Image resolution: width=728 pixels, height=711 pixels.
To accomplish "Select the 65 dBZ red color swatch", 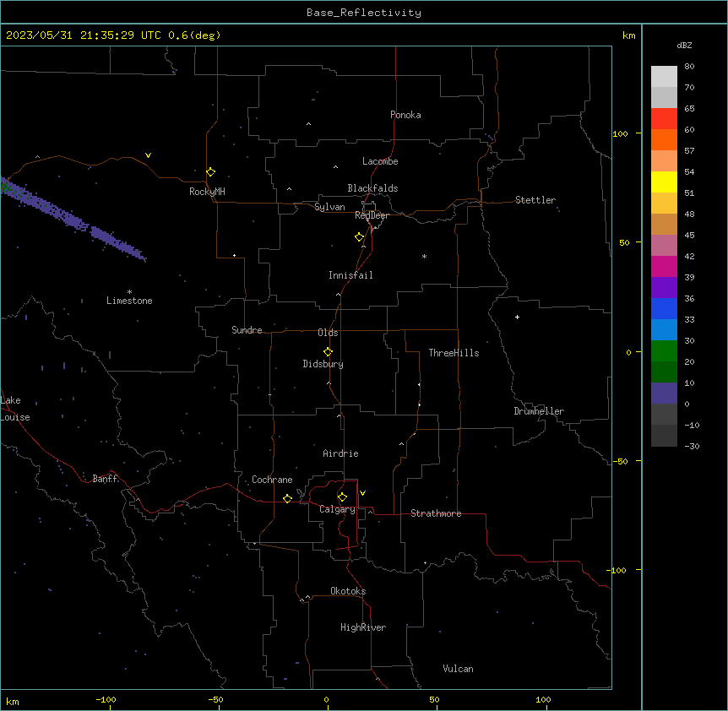I will click(x=664, y=118).
